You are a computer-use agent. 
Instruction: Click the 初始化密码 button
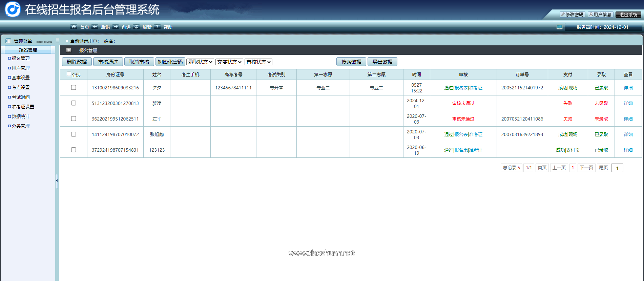pyautogui.click(x=170, y=62)
